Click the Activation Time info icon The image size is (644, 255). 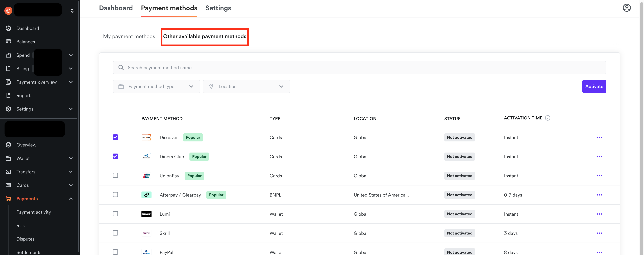coord(548,118)
